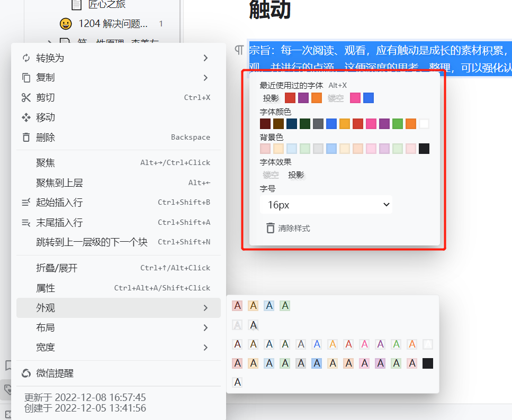The image size is (512, 420).
Task: Click the plain A reset style icon
Action: click(237, 382)
